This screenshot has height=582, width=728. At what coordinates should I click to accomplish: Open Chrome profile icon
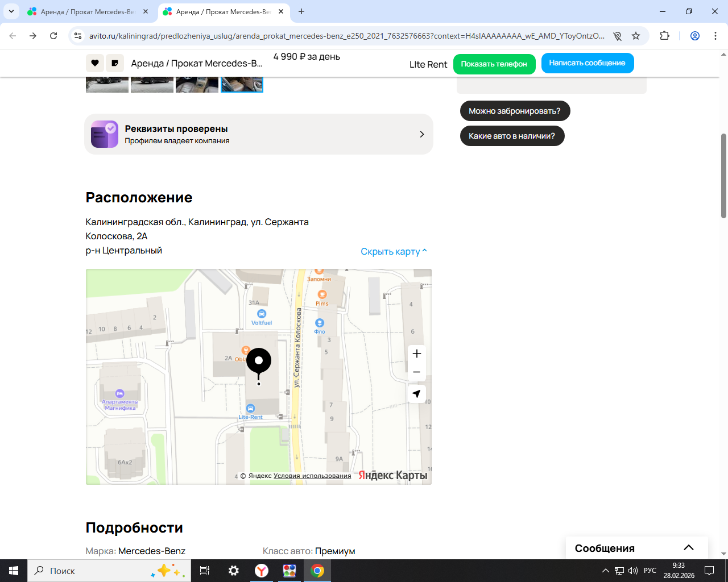[695, 36]
